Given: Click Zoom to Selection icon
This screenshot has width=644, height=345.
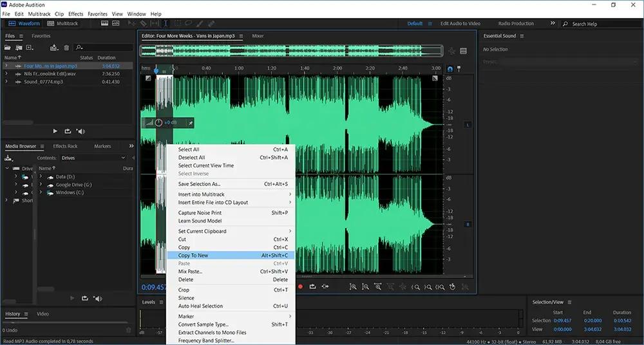Looking at the screenshot, I should point(440,287).
